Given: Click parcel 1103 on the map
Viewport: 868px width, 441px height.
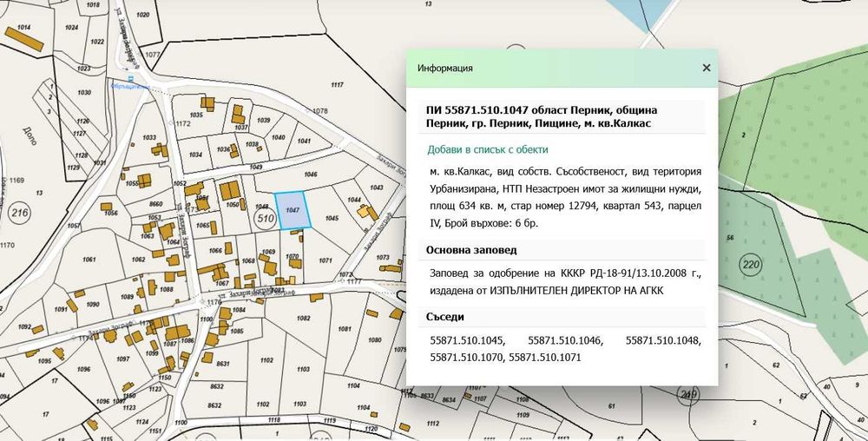Looking at the screenshot, I should tap(303, 369).
